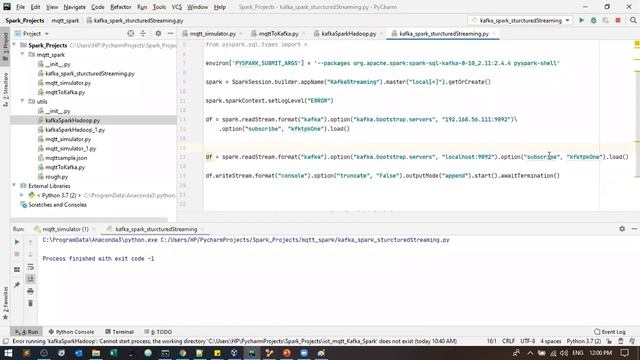Image resolution: width=640 pixels, height=360 pixels.
Task: Toggle soft-wrap in Run console
Action: coord(30,267)
